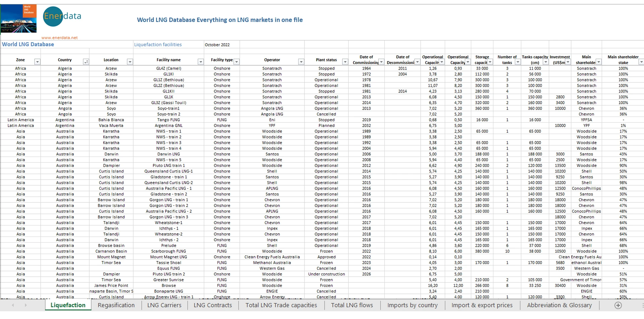Open the Date of Decommissioning filter dropdown
The image size is (644, 319).
pyautogui.click(x=417, y=62)
